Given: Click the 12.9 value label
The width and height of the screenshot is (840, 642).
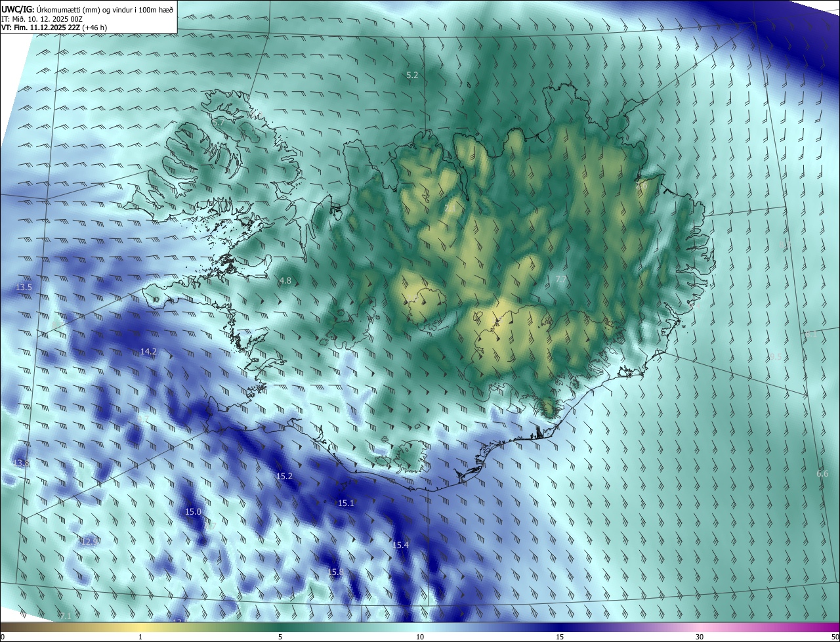Looking at the screenshot, I should (x=89, y=541).
